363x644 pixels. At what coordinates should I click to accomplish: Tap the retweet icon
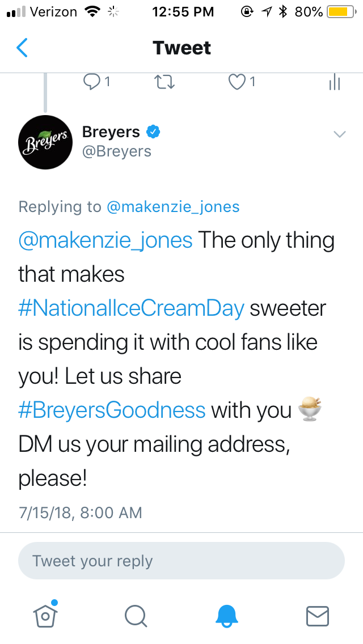[164, 83]
